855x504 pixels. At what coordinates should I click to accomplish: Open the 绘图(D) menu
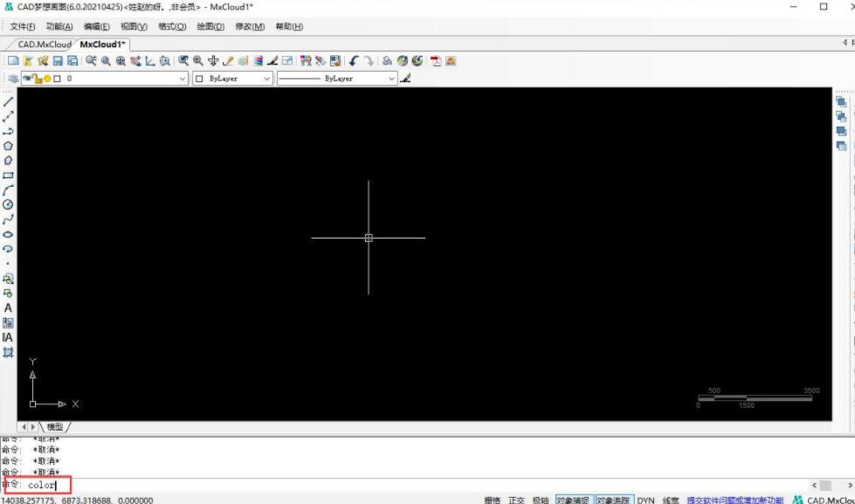(x=210, y=26)
